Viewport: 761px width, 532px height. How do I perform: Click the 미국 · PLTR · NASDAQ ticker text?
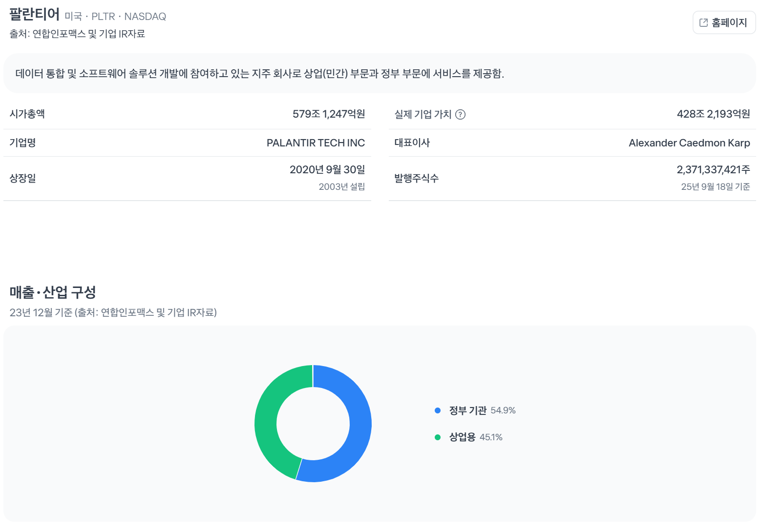(x=115, y=17)
